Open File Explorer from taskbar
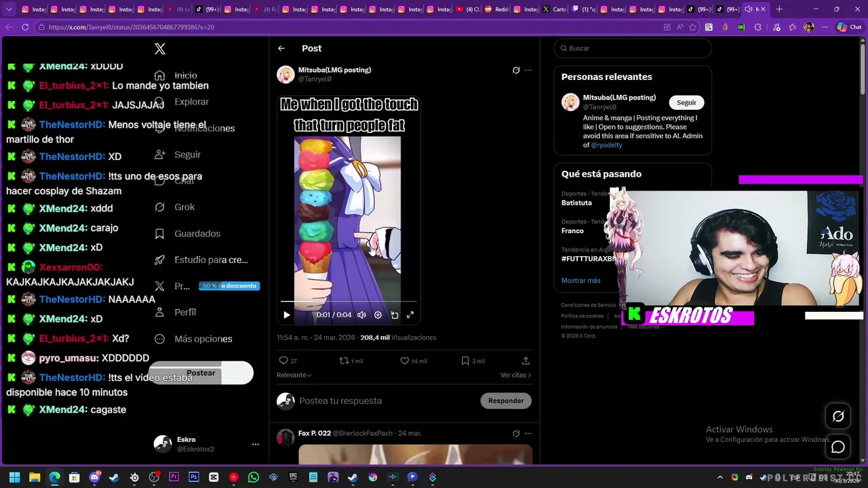This screenshot has width=868, height=488. [x=35, y=478]
